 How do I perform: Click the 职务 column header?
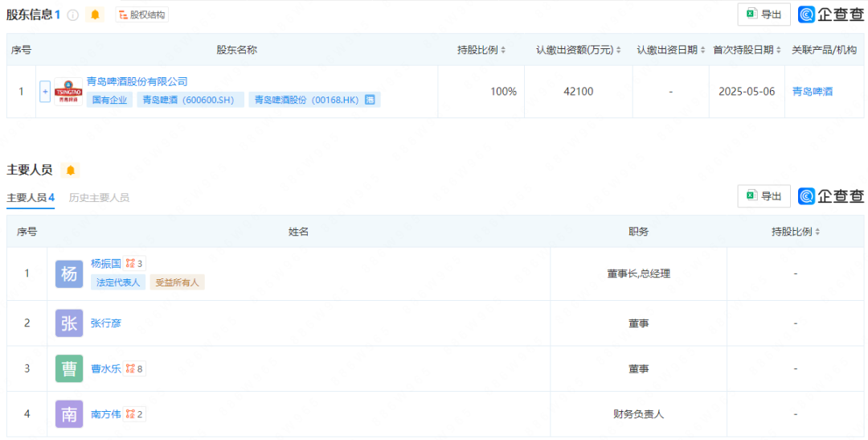pos(639,232)
